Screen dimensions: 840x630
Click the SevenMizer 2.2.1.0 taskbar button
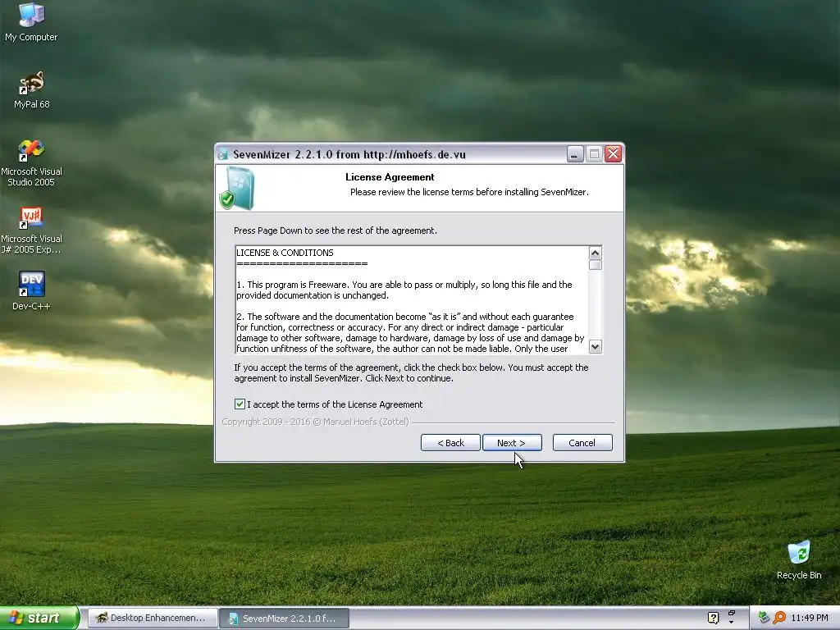[x=285, y=618]
